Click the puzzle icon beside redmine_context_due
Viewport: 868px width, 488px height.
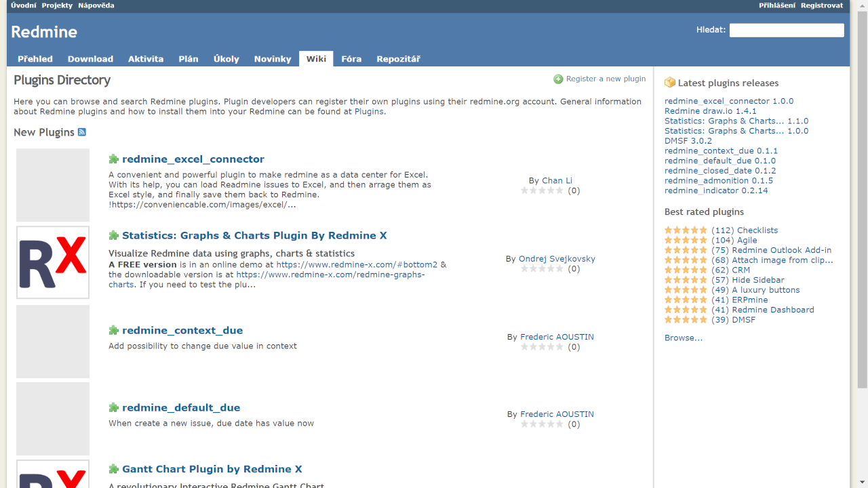point(114,331)
